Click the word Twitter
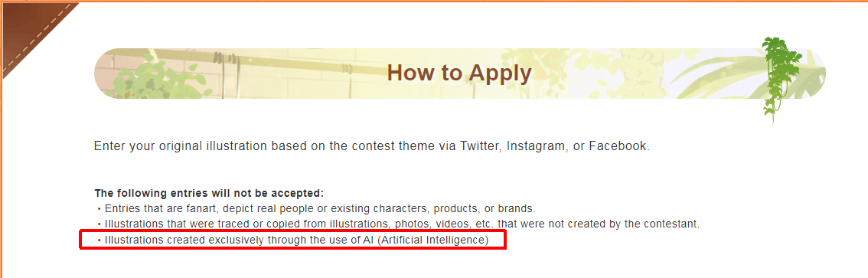 (481, 147)
